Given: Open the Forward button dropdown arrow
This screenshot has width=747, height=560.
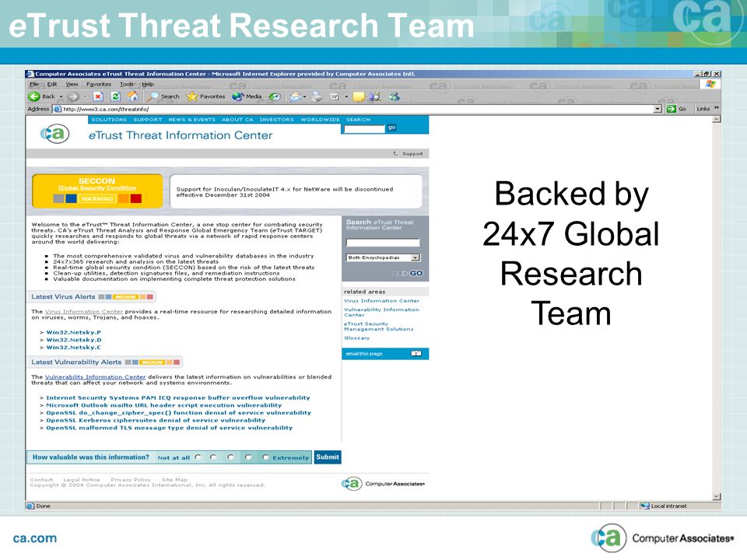Looking at the screenshot, I should click(x=86, y=96).
